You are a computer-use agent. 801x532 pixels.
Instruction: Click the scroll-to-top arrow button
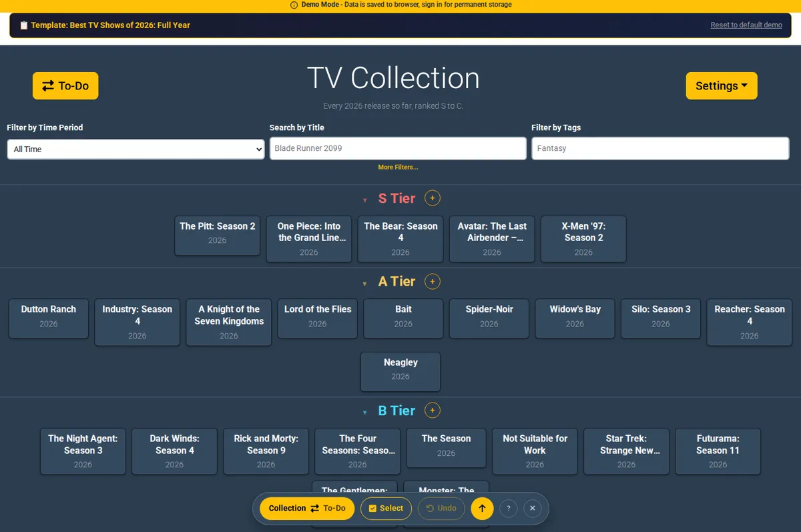tap(482, 509)
